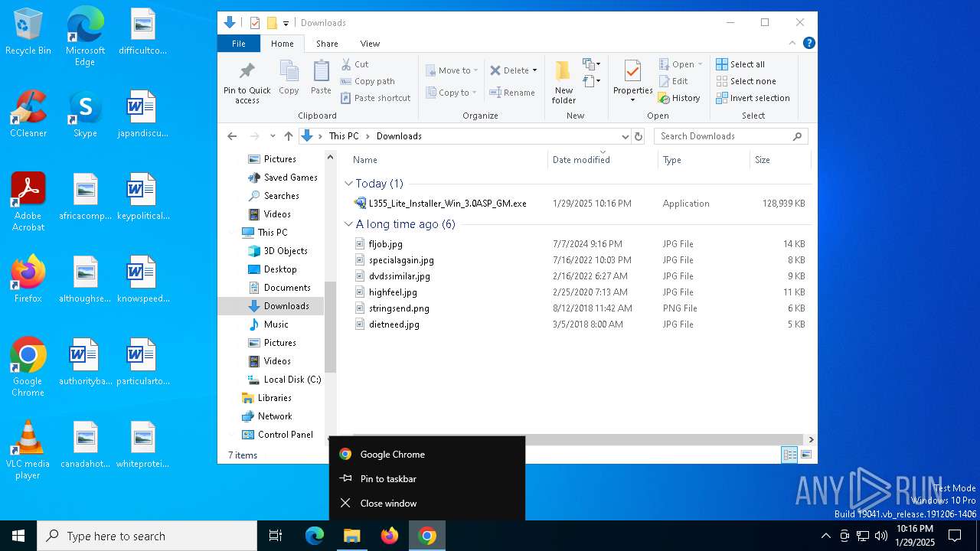Switch to the View tab
The height and width of the screenshot is (551, 980).
point(370,44)
